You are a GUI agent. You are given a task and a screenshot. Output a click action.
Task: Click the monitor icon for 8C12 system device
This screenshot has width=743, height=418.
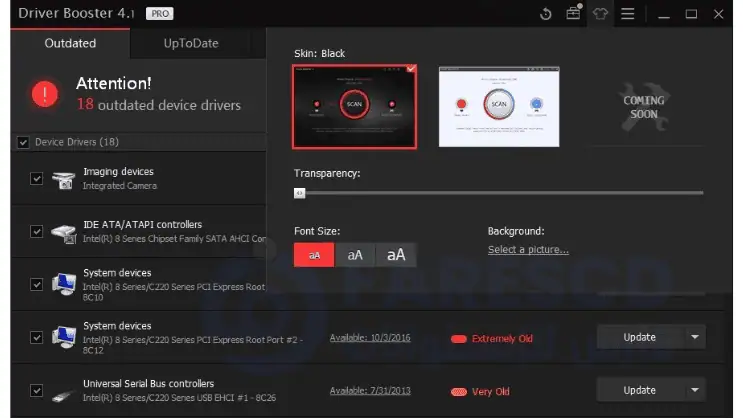[63, 337]
